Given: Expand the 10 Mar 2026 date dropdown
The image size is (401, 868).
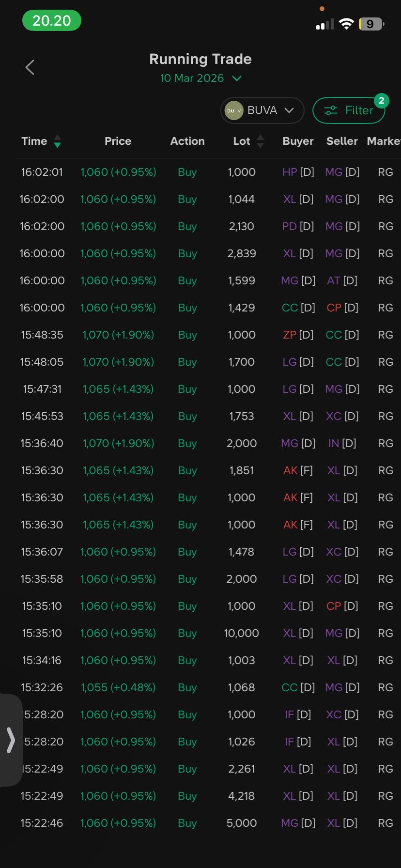Looking at the screenshot, I should (x=237, y=78).
